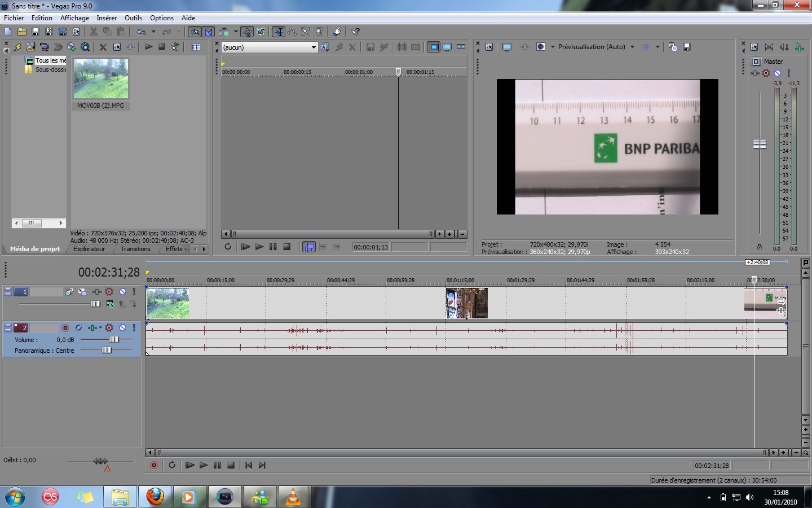The height and width of the screenshot is (508, 812).
Task: Toggle the Enable Snapping tool in the toolbar
Action: pyautogui.click(x=195, y=32)
